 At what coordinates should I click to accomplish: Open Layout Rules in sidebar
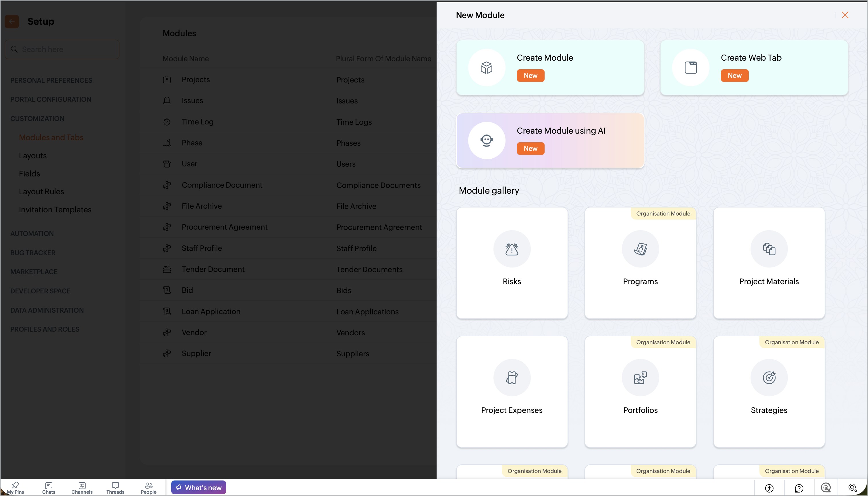(42, 191)
